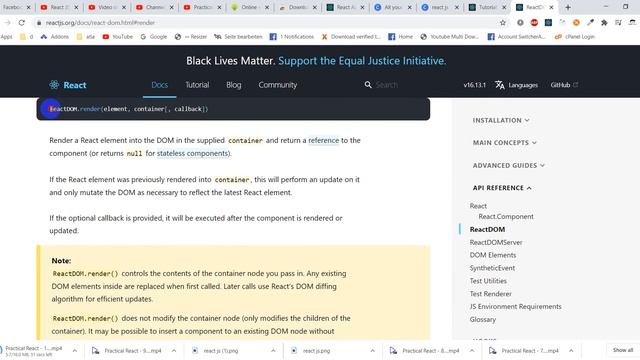Click the React DevTools extension icon
Image resolution: width=640 pixels, height=360 pixels.
tap(548, 22)
